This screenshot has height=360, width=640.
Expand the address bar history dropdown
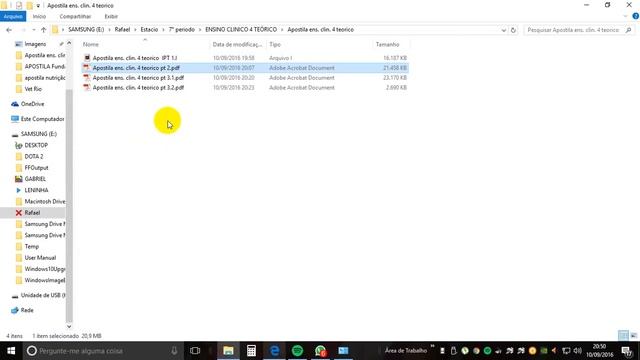coord(503,30)
